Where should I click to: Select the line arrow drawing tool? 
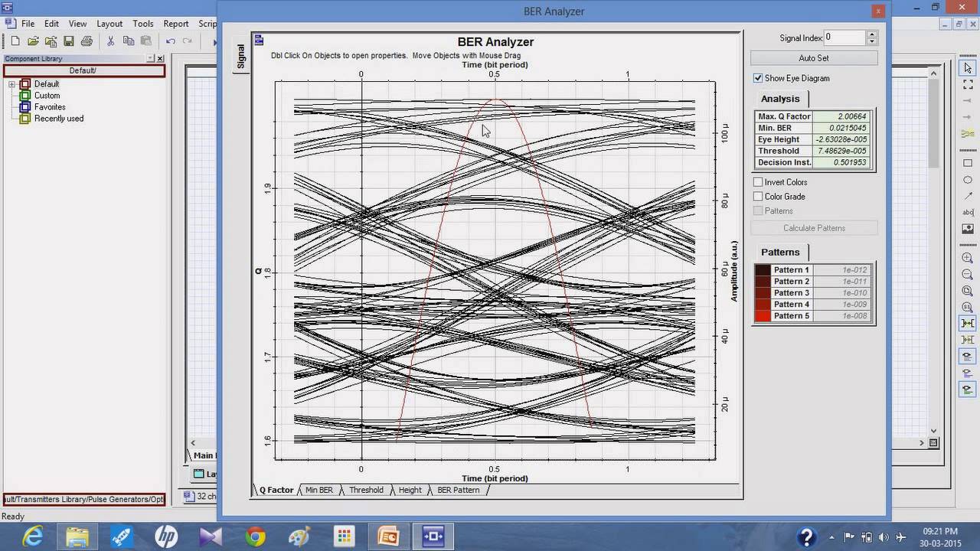[968, 197]
